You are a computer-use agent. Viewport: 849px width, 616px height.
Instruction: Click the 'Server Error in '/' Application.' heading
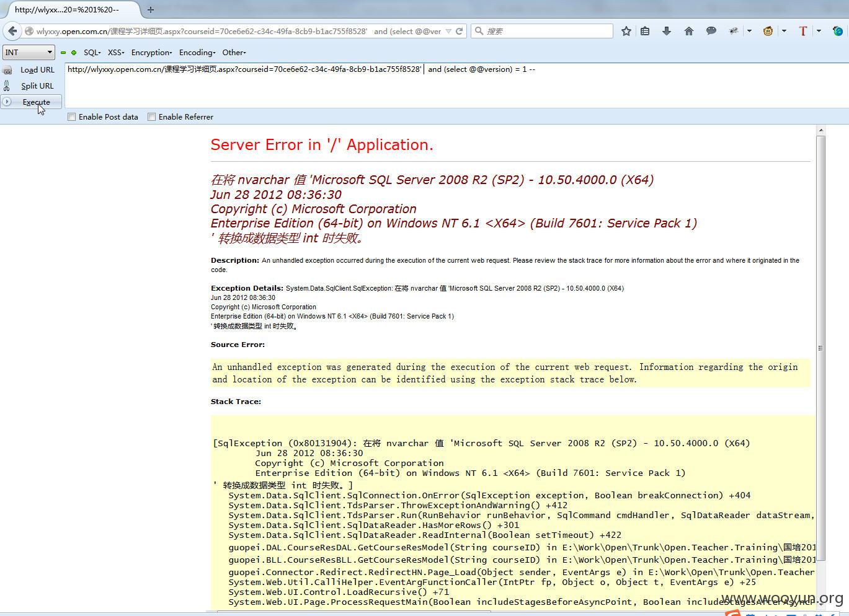[x=322, y=144]
